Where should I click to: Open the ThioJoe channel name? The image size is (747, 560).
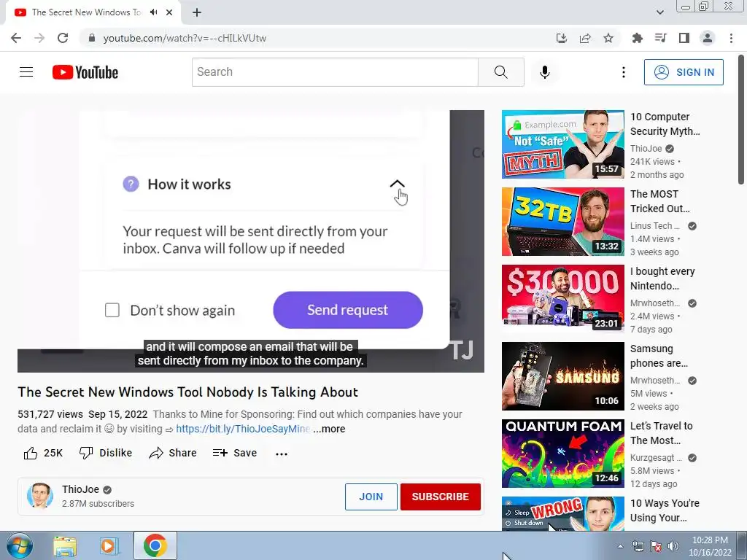pos(80,489)
